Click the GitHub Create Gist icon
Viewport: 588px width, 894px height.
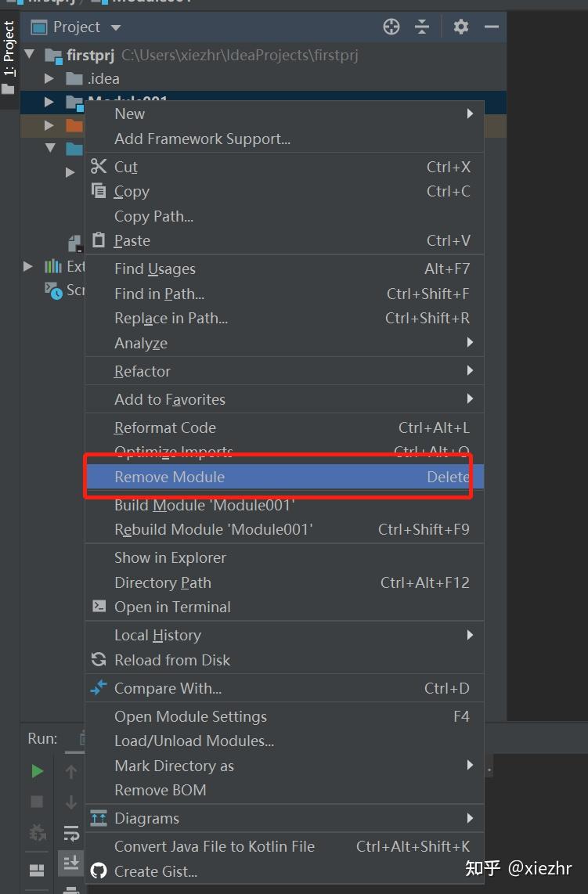(99, 871)
